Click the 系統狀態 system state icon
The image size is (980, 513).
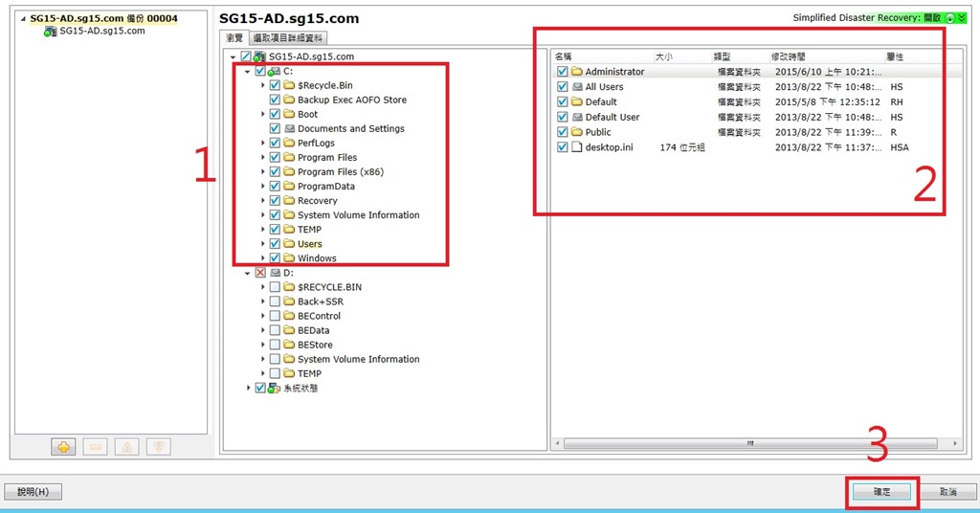pos(274,388)
